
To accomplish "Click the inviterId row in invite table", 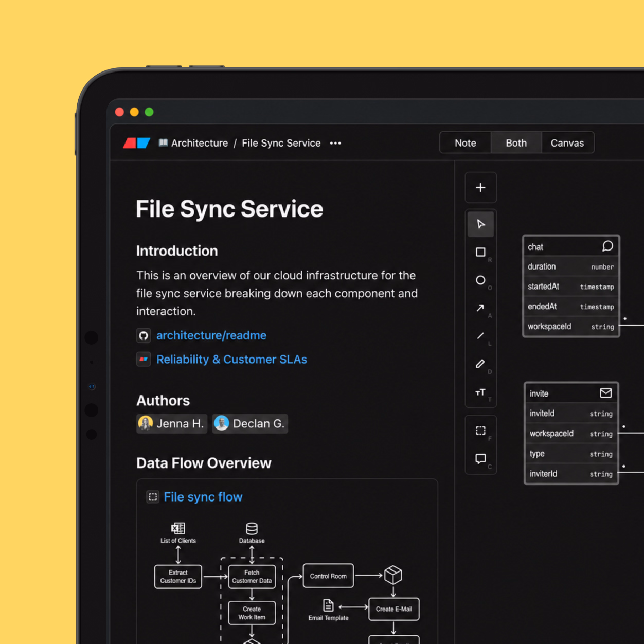I will click(571, 474).
